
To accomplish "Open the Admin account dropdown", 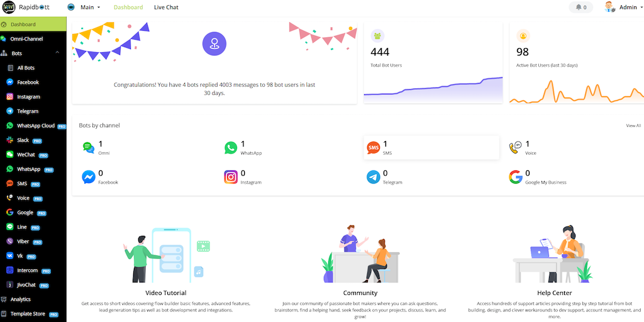I will tap(630, 8).
